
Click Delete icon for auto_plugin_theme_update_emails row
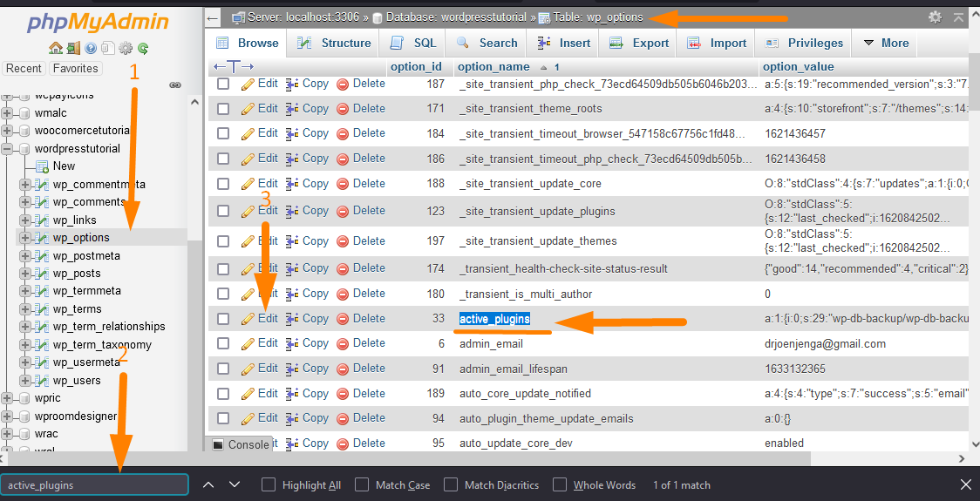343,418
